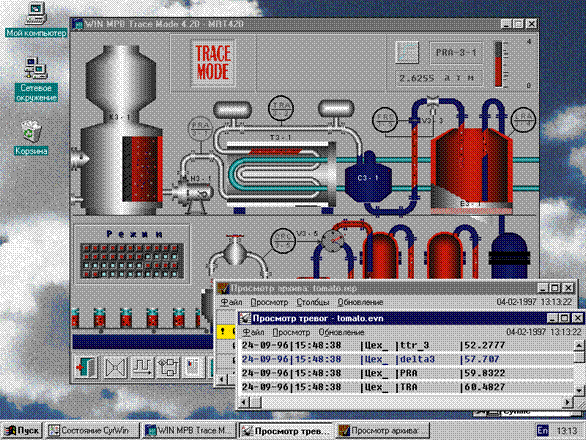Click the alarm list scroll down arrow
This screenshot has height=440, width=586.
579,390
